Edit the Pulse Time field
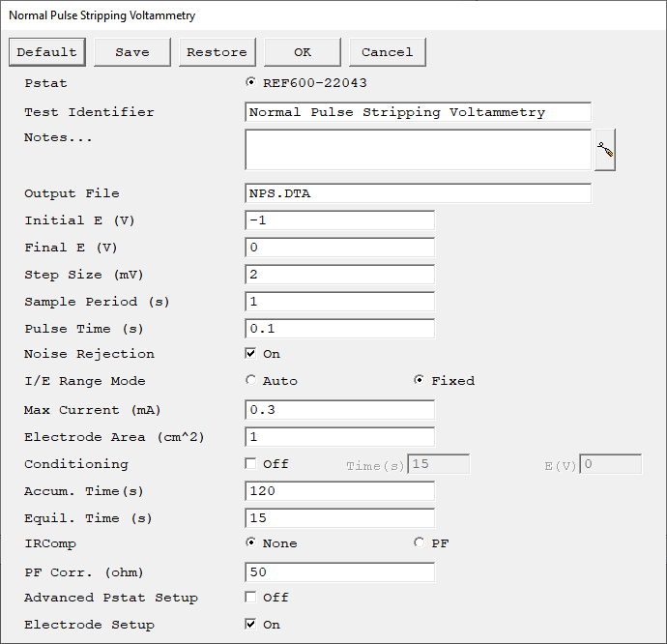 [x=339, y=329]
